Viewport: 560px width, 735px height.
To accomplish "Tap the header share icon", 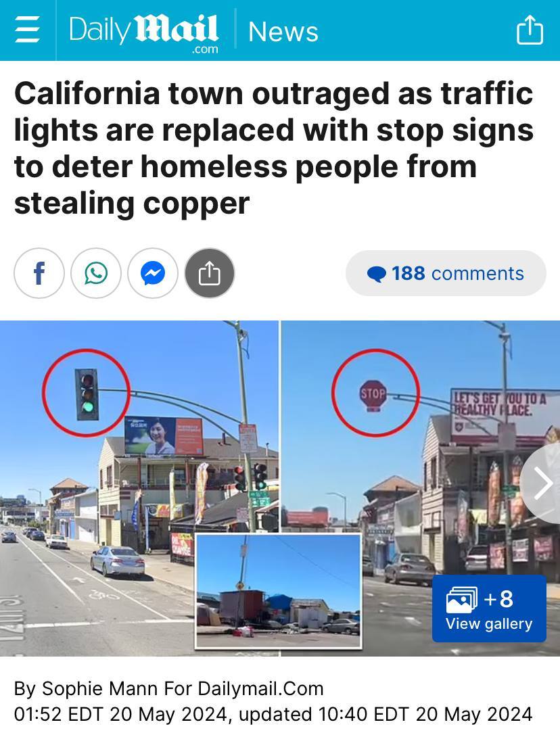I will pyautogui.click(x=530, y=30).
